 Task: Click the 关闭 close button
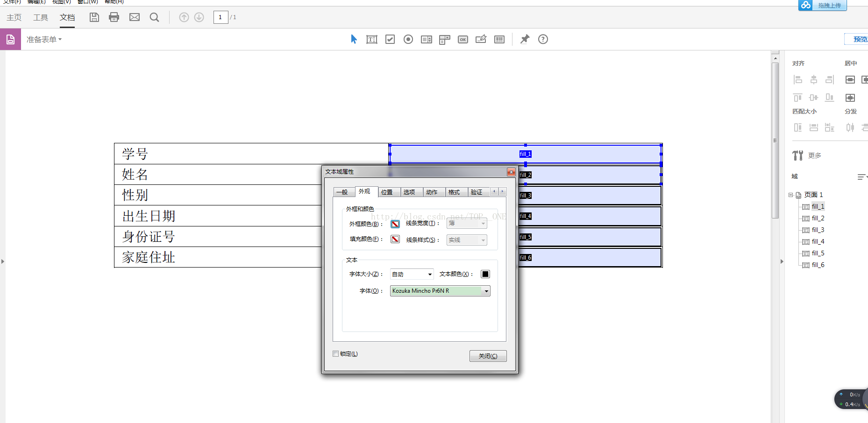pyautogui.click(x=488, y=356)
